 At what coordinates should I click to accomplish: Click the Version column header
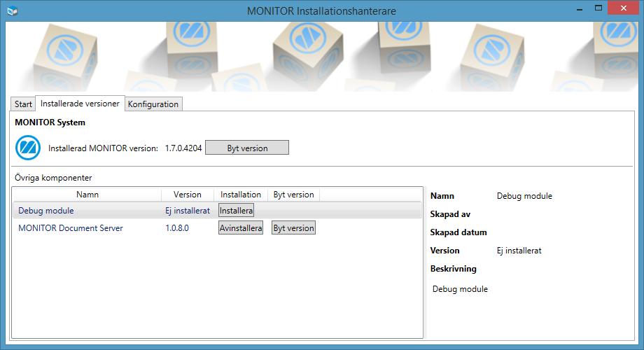coord(188,195)
